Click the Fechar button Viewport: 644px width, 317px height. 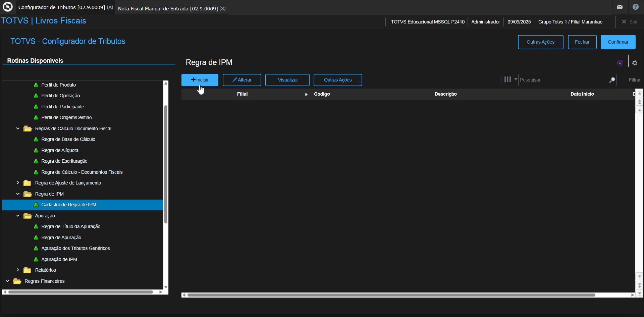coord(582,42)
